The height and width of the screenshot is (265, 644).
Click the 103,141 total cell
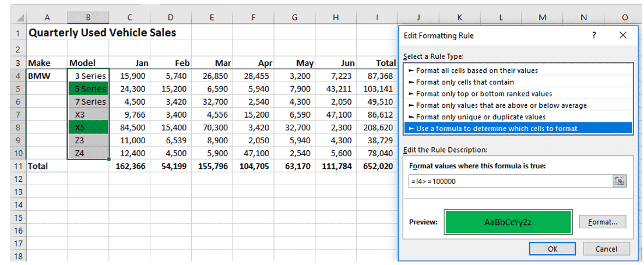click(x=376, y=88)
